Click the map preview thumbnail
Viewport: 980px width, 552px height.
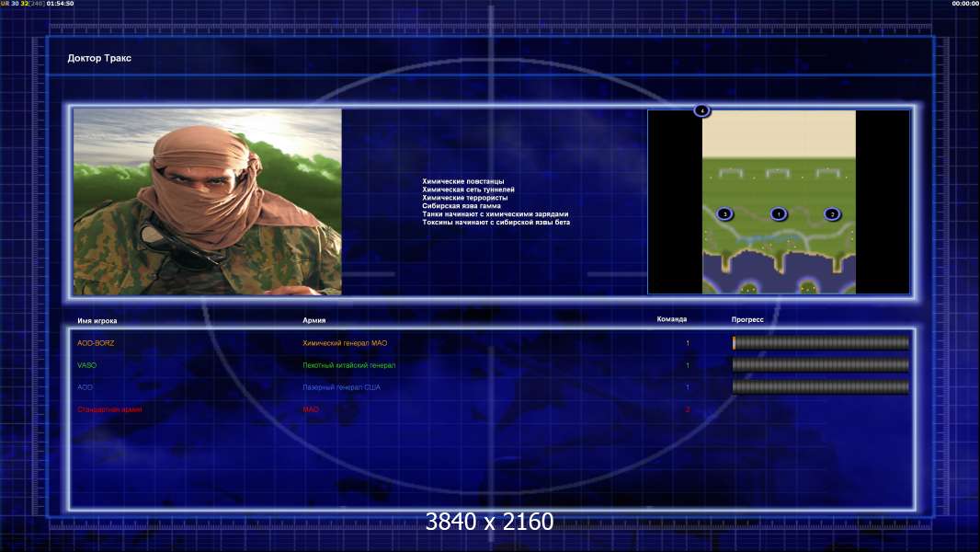tap(779, 201)
